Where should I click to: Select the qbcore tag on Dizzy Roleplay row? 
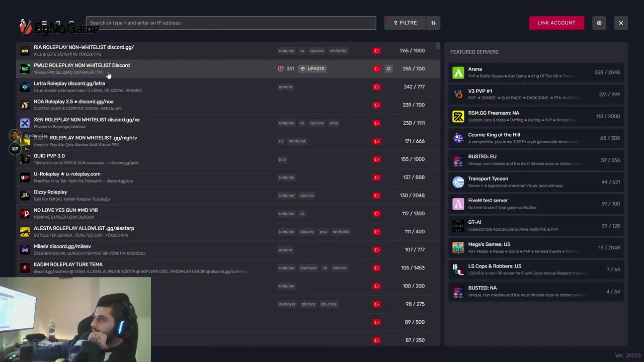pyautogui.click(x=307, y=196)
